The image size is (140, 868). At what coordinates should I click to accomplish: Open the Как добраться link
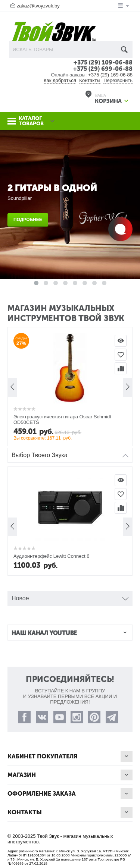tap(60, 81)
